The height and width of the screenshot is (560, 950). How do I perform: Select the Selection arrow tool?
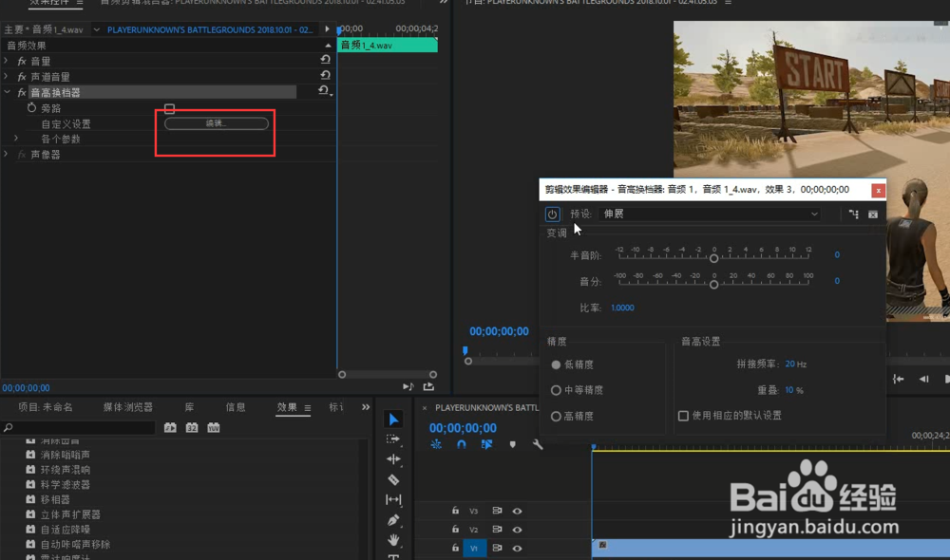[x=394, y=419]
